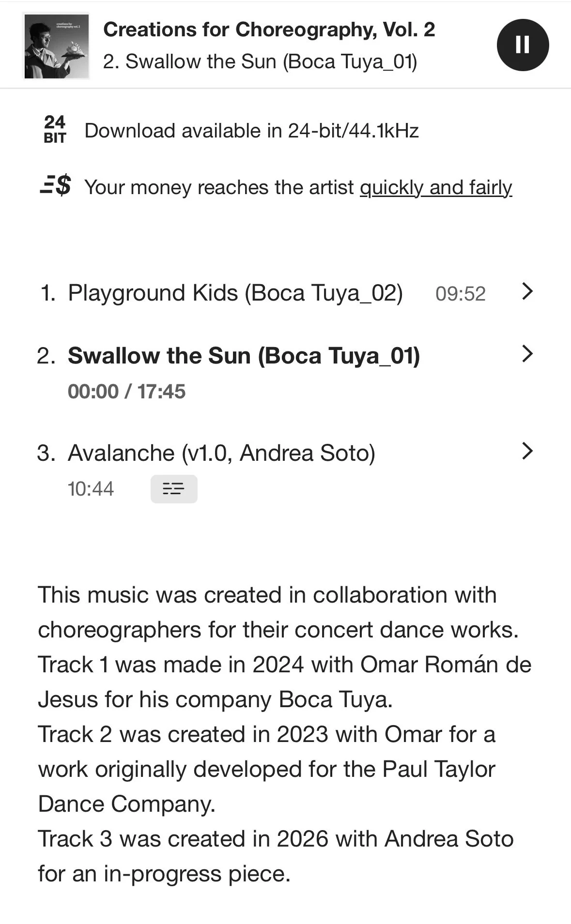This screenshot has height=924, width=571.
Task: Play Avalanche (v1.0, Andrea Soto)
Action: tap(221, 453)
